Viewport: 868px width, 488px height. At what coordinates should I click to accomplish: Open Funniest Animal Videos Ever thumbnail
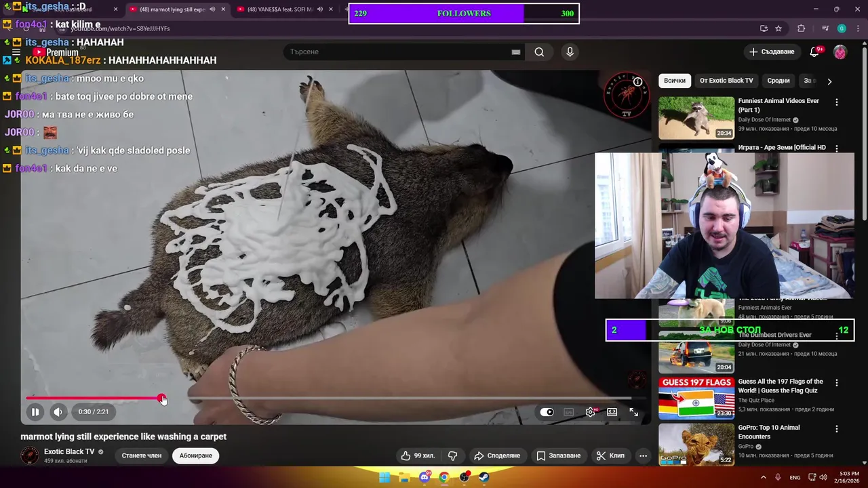pyautogui.click(x=696, y=117)
